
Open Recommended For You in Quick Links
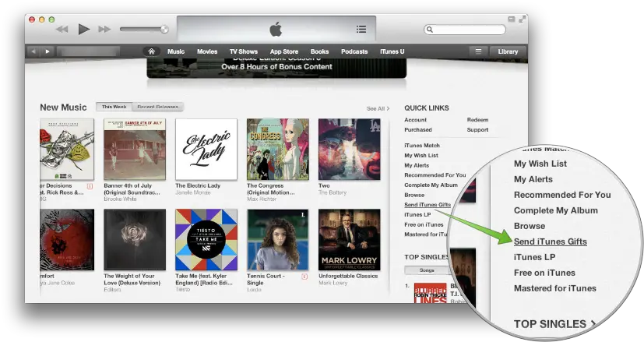(435, 175)
